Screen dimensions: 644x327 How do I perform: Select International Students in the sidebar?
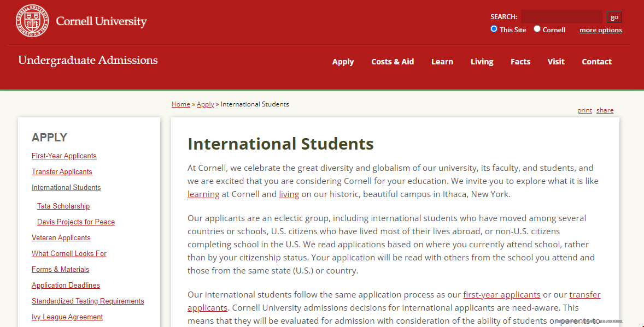tap(66, 187)
